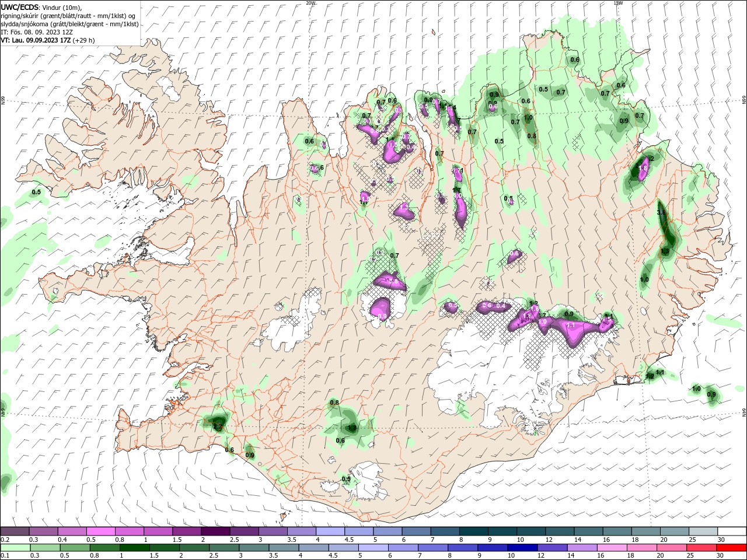Click the dusky purple 0.2 snow-scale swatch
The image size is (747, 560).
pyautogui.click(x=15, y=531)
